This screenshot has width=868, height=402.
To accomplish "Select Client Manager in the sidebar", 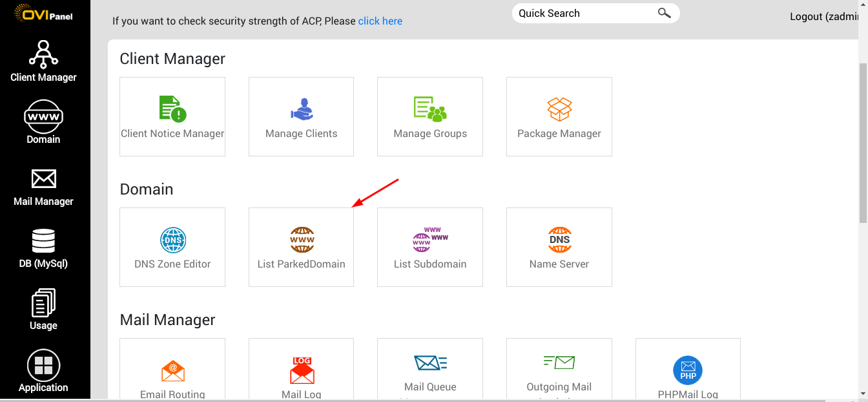I will [43, 61].
